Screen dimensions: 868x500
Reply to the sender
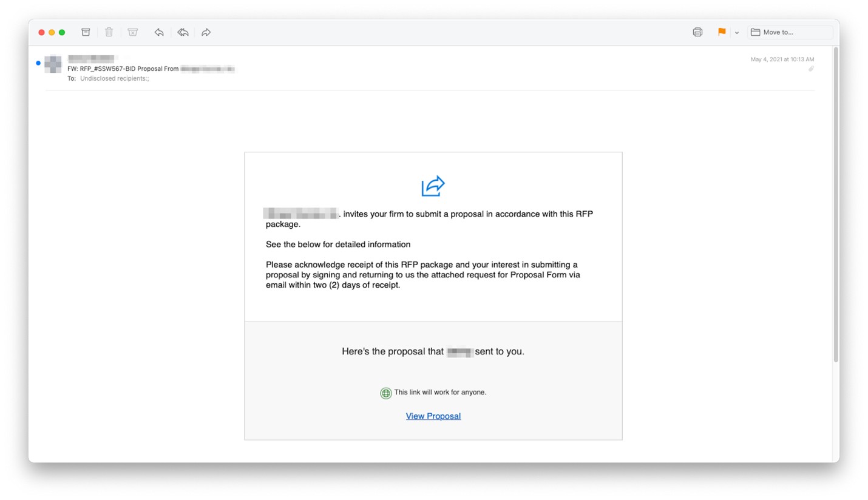159,32
